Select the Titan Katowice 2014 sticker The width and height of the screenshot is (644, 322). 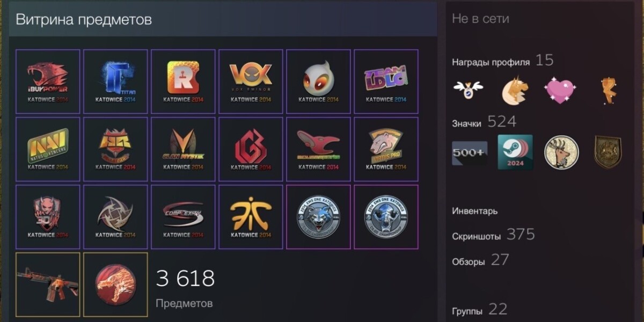coord(115,82)
